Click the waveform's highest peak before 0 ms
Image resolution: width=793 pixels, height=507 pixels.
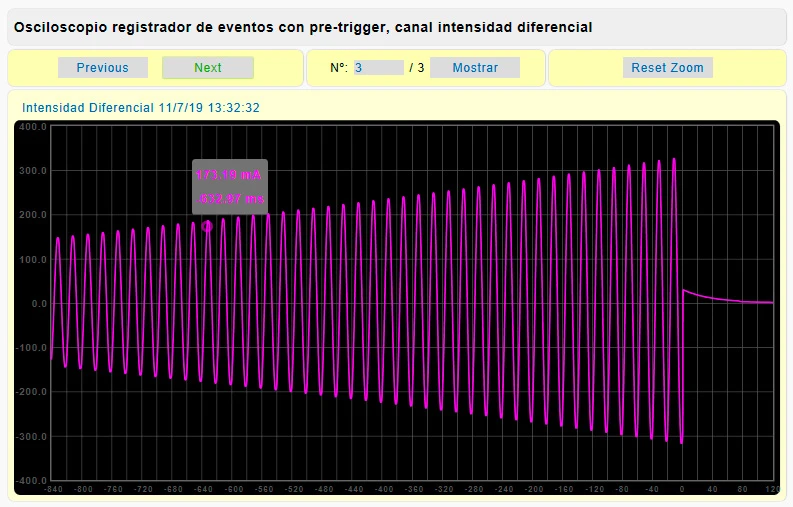674,160
